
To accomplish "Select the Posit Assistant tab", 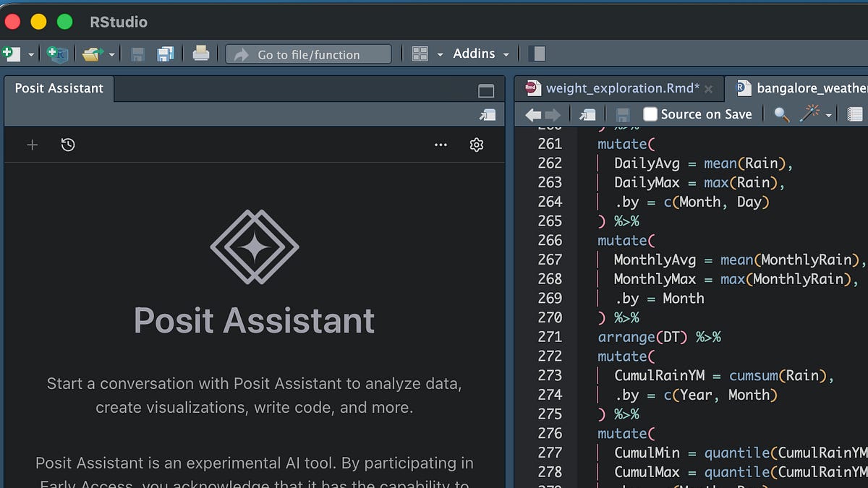I will point(59,88).
